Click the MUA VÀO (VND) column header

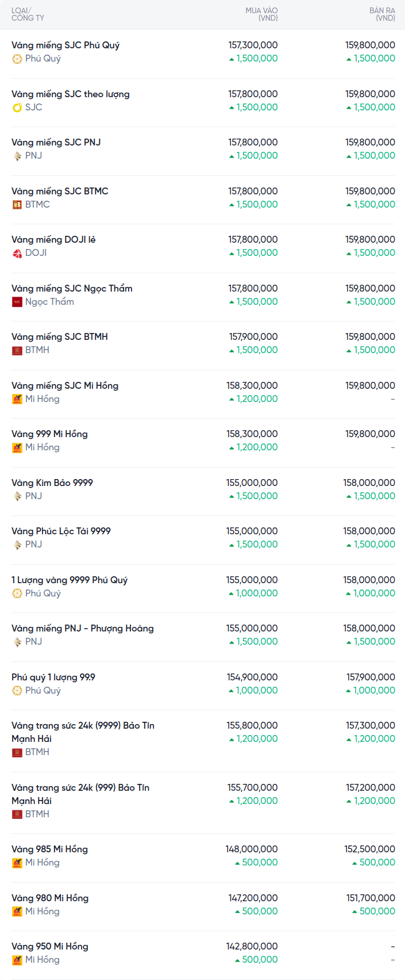click(261, 14)
